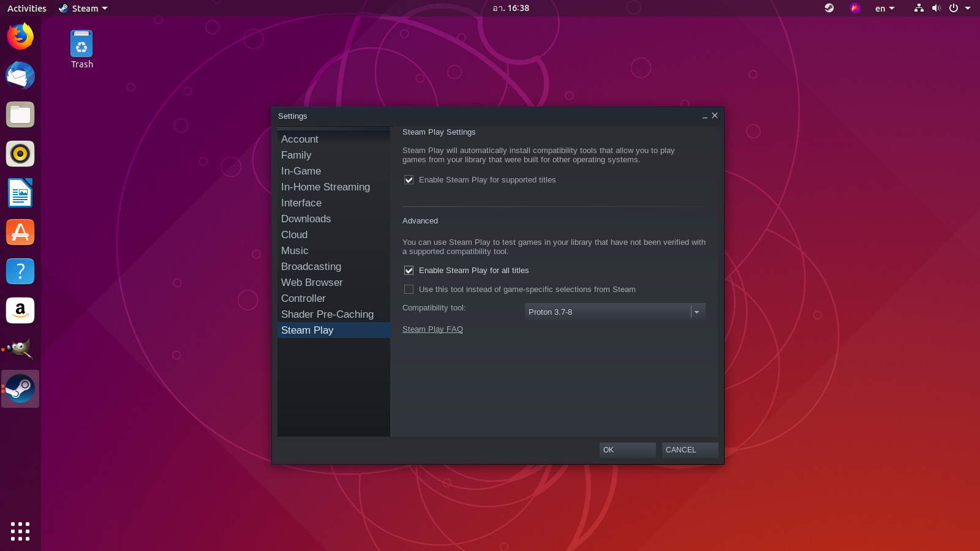Minimize the Settings dialog
The image size is (980, 551).
705,116
